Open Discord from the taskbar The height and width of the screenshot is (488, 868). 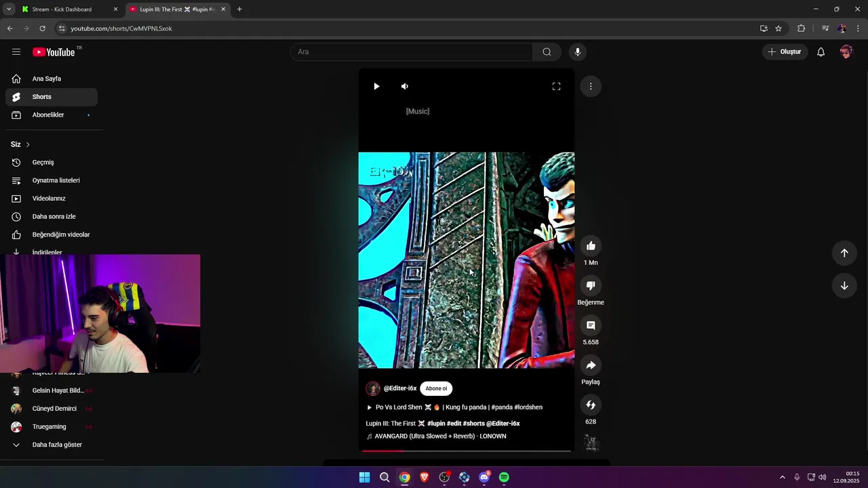(484, 477)
